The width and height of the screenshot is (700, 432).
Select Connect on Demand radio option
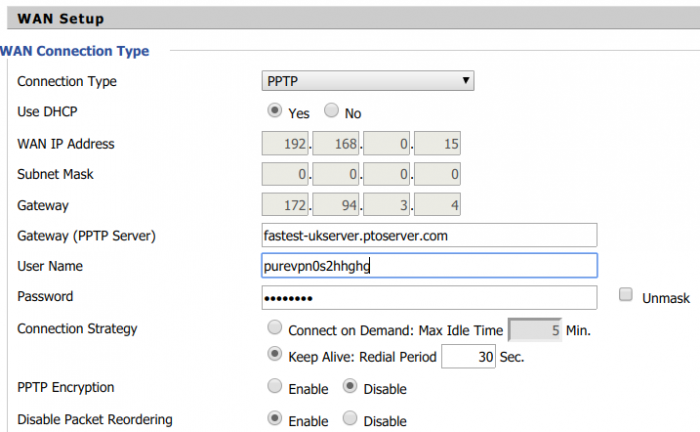pos(275,327)
